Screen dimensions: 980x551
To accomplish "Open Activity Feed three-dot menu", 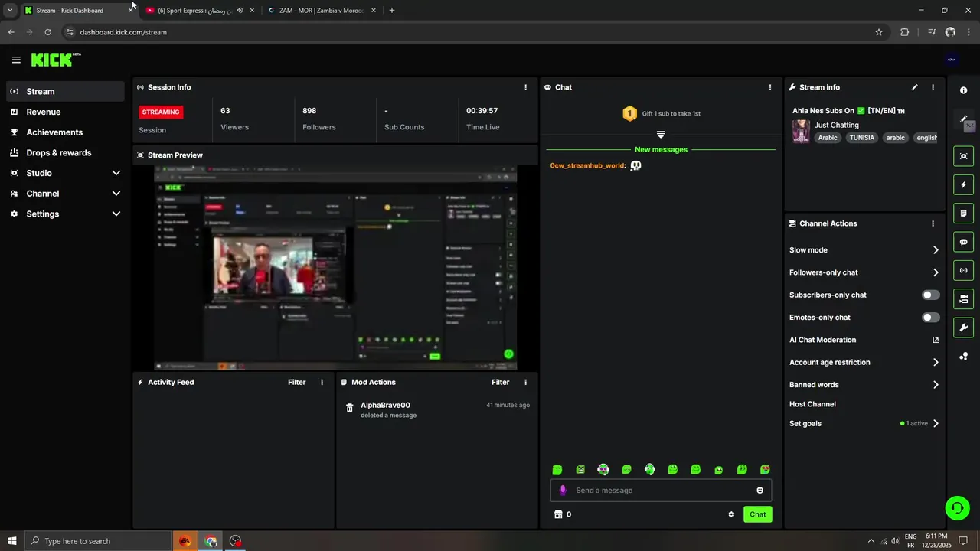I will pyautogui.click(x=322, y=382).
